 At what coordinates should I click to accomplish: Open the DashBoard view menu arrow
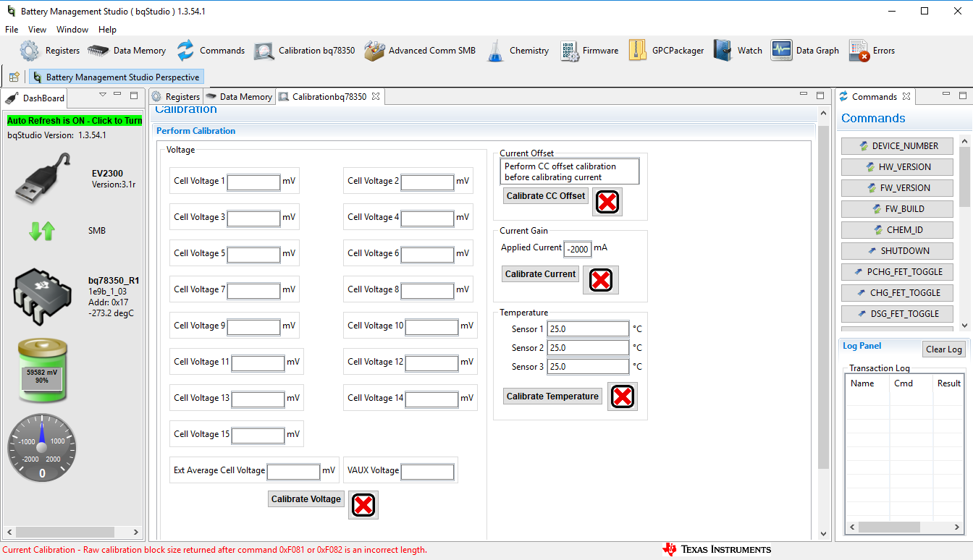pos(103,95)
